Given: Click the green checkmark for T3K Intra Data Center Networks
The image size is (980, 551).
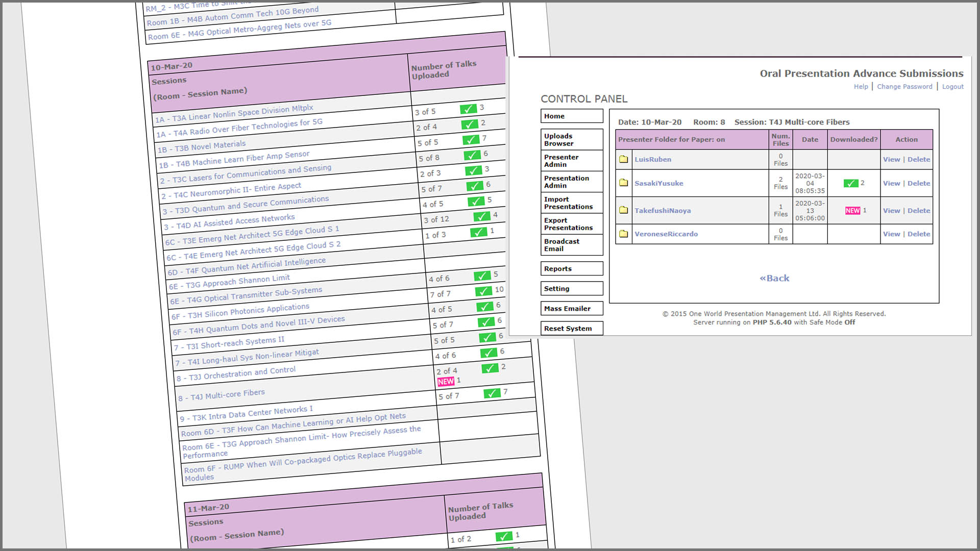Looking at the screenshot, I should (x=492, y=393).
